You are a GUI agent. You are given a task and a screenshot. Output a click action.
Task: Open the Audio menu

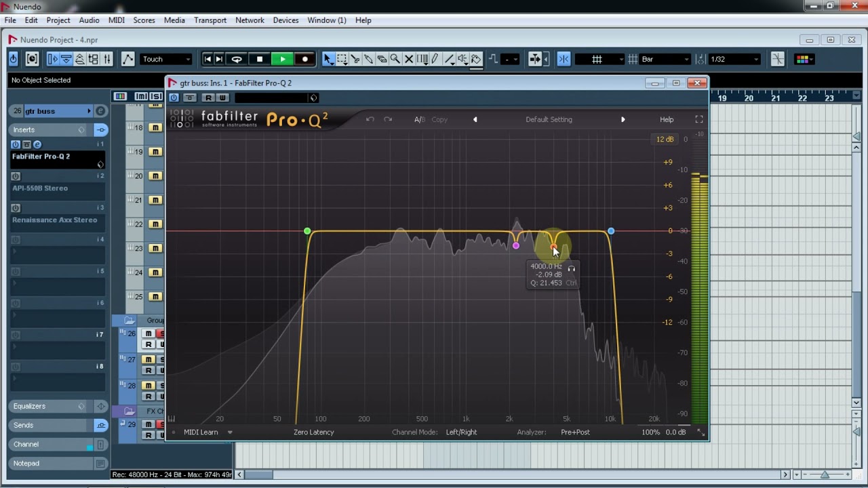pos(89,20)
